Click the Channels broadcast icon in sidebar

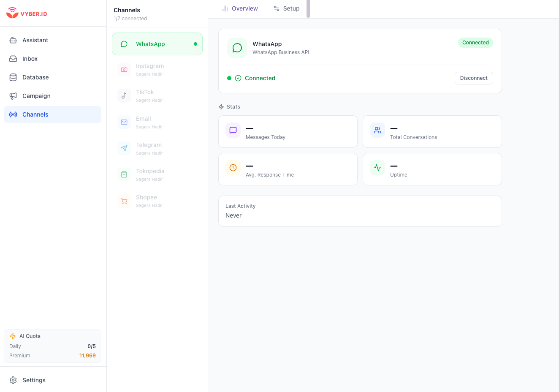coord(13,114)
